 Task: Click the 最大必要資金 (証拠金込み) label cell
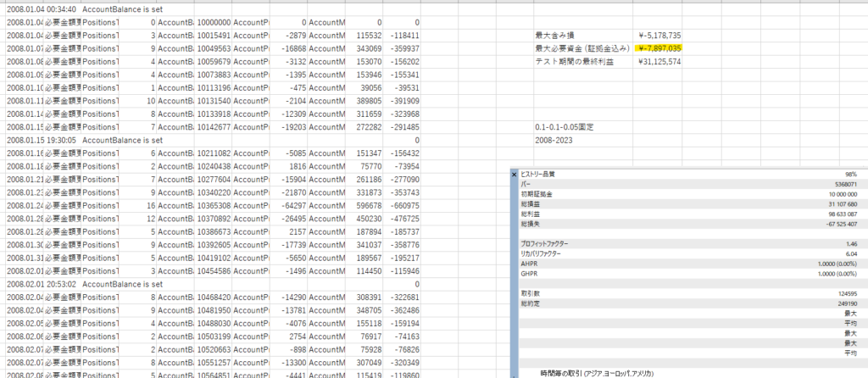click(x=581, y=48)
